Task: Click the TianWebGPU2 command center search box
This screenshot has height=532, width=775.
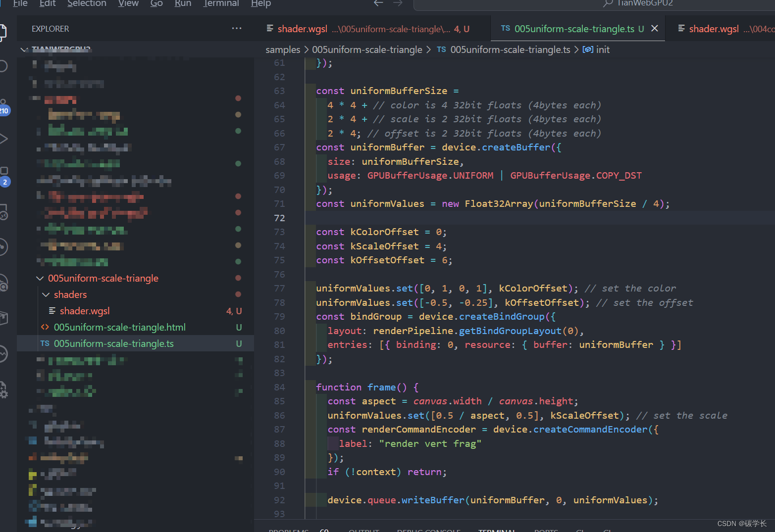Action: click(594, 3)
